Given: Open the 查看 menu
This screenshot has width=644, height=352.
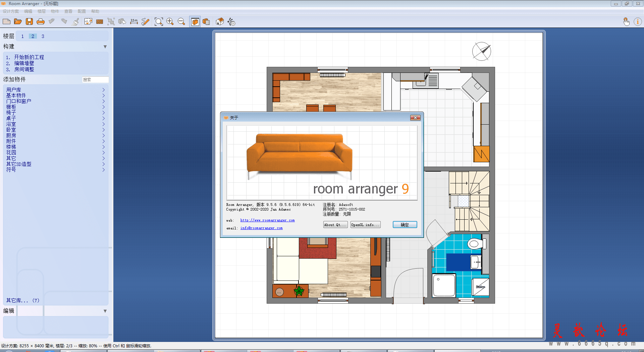Looking at the screenshot, I should coord(68,11).
